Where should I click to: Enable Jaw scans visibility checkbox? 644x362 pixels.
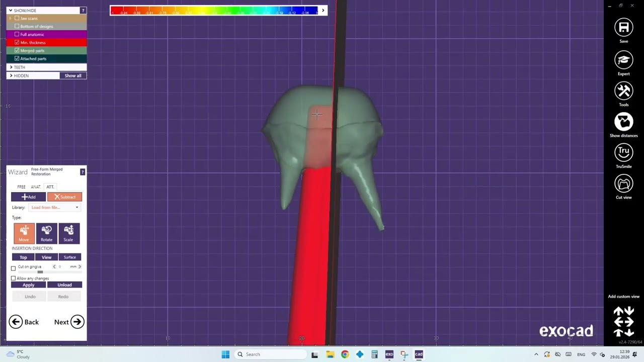[x=17, y=18]
